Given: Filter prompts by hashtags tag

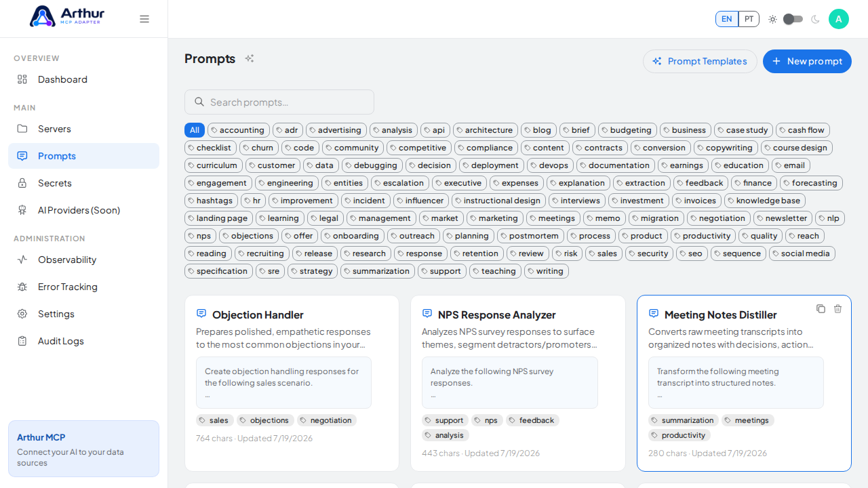Looking at the screenshot, I should click(212, 201).
